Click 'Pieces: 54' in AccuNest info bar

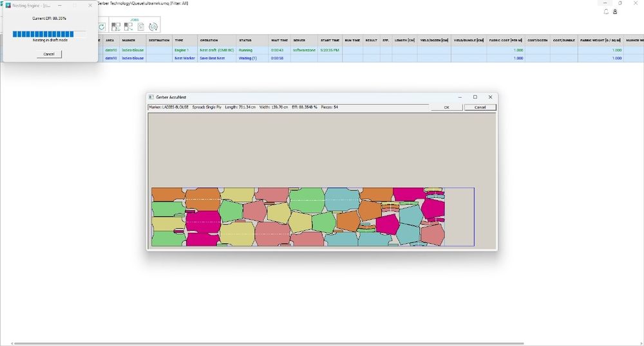pos(329,107)
